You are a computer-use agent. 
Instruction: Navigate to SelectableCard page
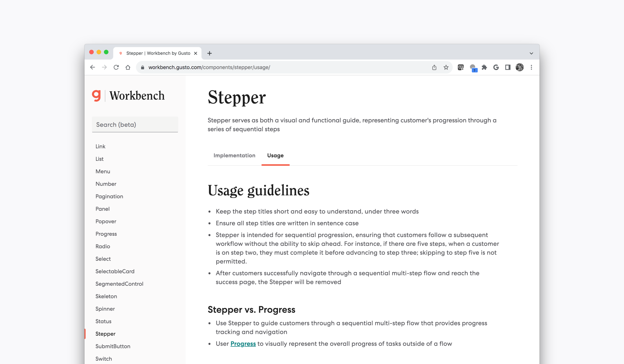[x=115, y=271]
